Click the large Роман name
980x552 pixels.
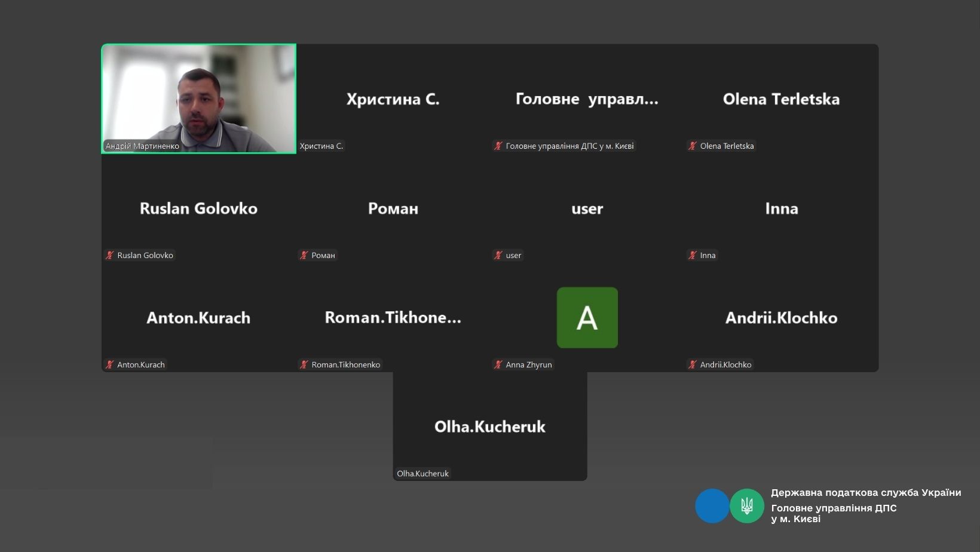pyautogui.click(x=393, y=208)
